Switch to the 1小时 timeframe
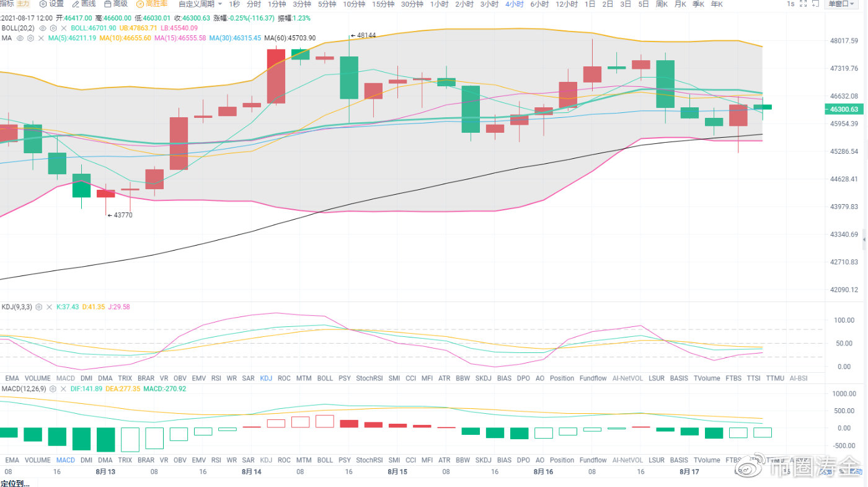 pos(440,4)
